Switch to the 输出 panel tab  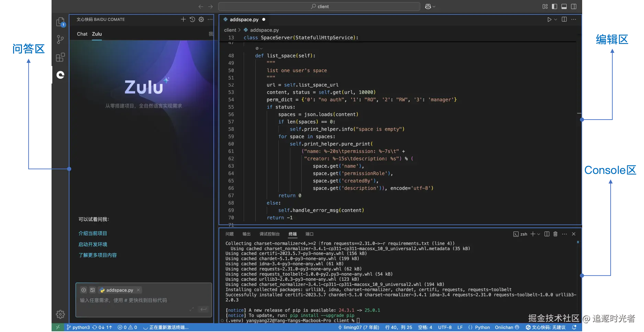click(246, 234)
